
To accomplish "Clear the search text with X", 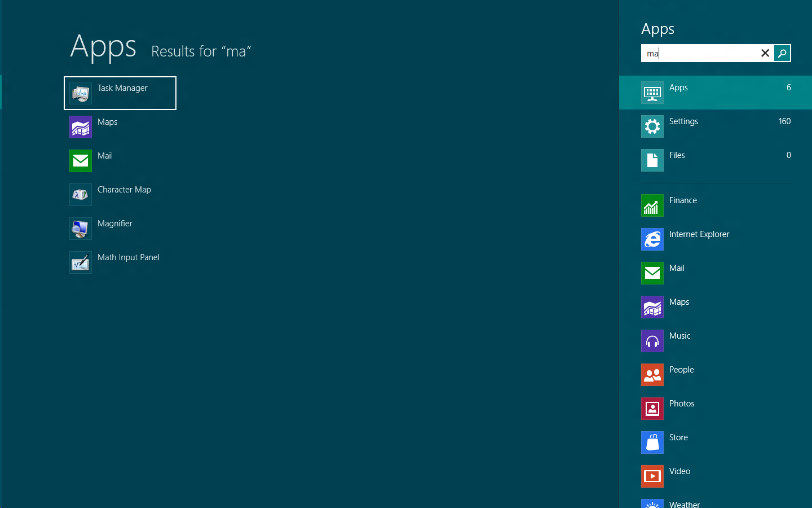I will [x=765, y=53].
